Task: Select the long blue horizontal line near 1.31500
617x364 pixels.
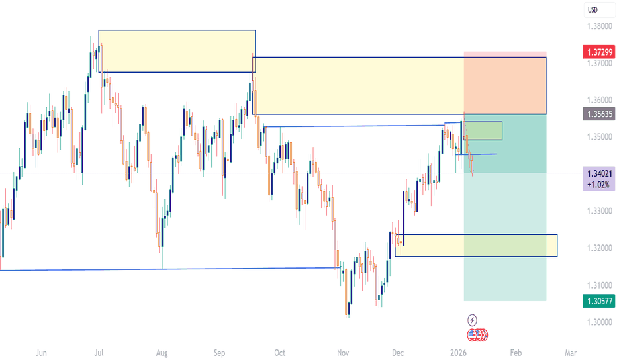Action: 166,268
